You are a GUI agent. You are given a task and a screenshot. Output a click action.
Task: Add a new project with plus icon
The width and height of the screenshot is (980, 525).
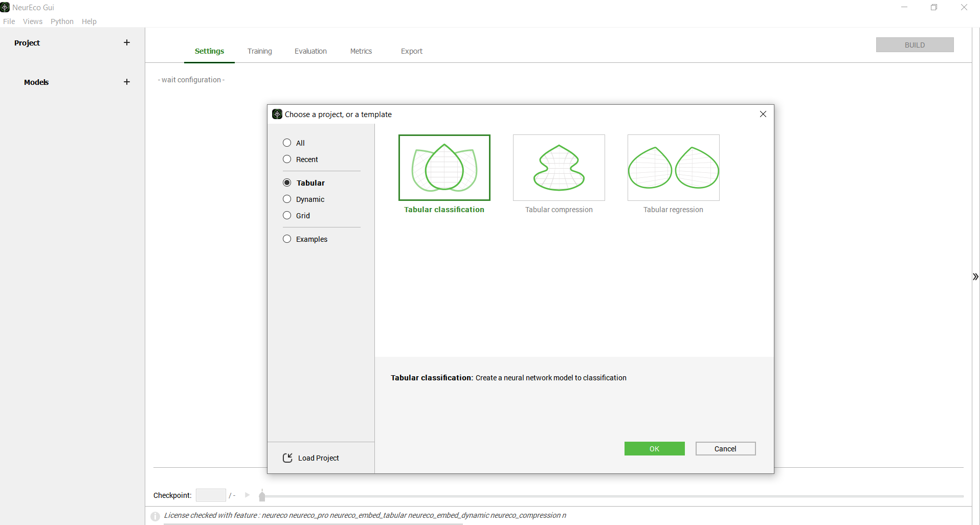[127, 42]
